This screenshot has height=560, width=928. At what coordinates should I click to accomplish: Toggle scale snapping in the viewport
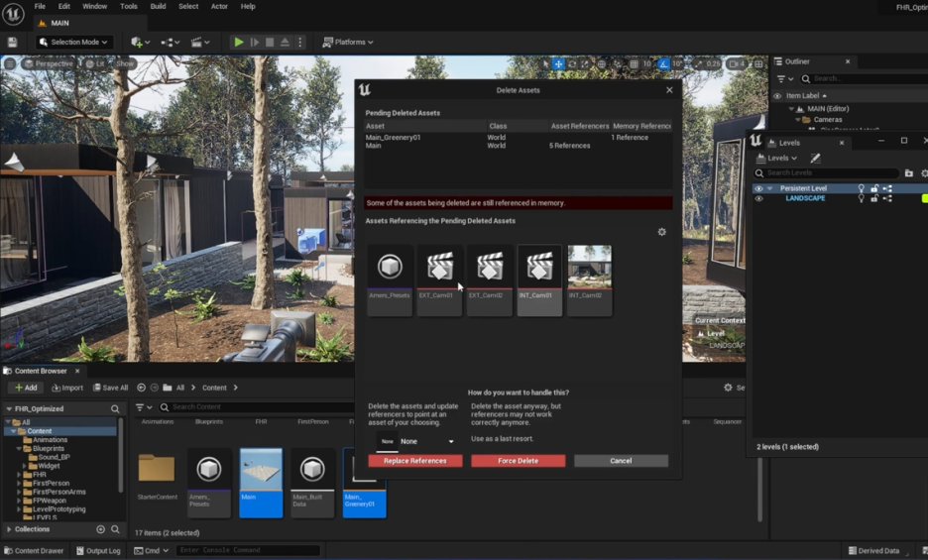point(698,64)
